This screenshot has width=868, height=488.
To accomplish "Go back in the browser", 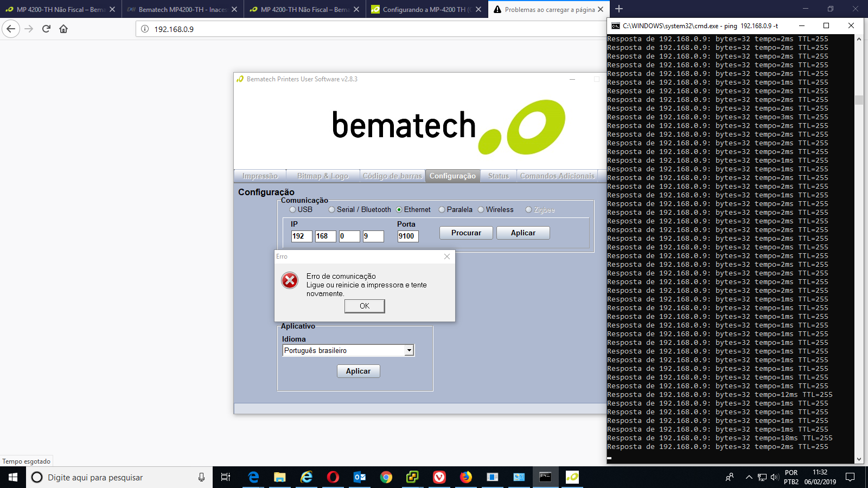I will coord(11,29).
